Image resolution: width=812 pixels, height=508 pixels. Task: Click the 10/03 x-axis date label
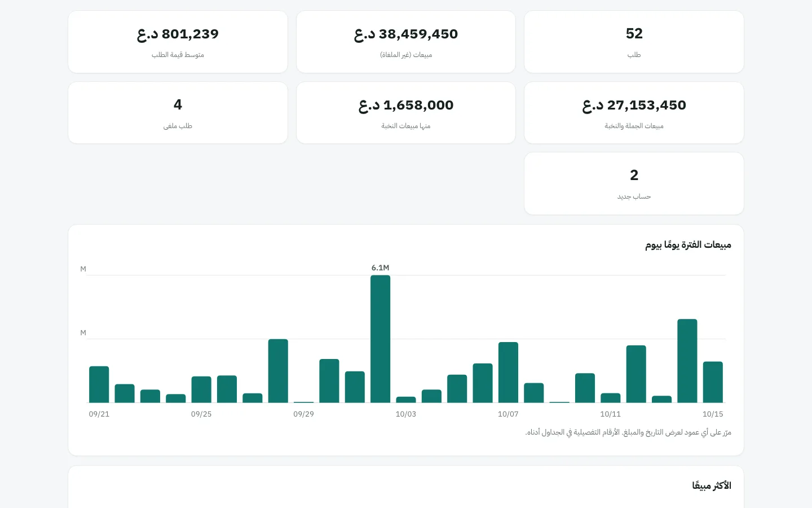point(406,414)
